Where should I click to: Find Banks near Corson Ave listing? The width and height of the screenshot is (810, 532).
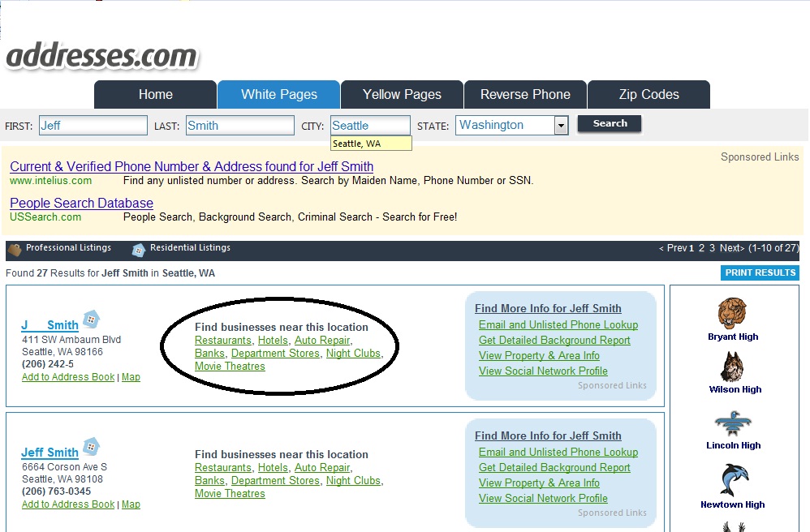tap(209, 480)
